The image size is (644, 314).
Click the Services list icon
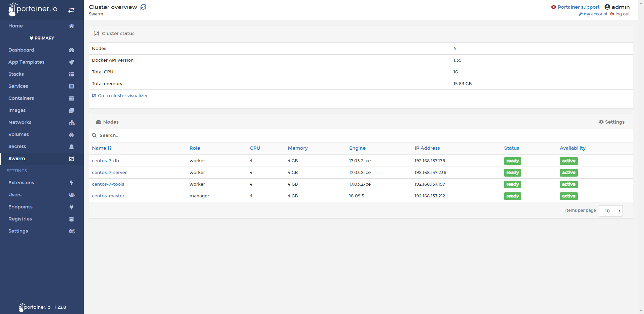tap(71, 86)
